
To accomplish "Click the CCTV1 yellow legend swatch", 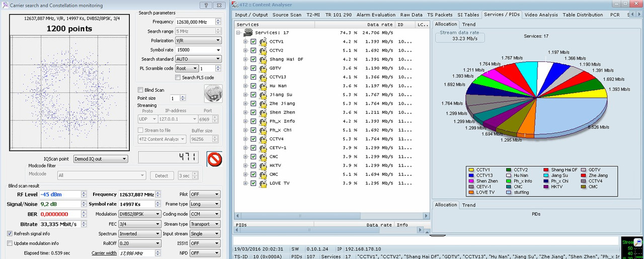I will 471,170.
